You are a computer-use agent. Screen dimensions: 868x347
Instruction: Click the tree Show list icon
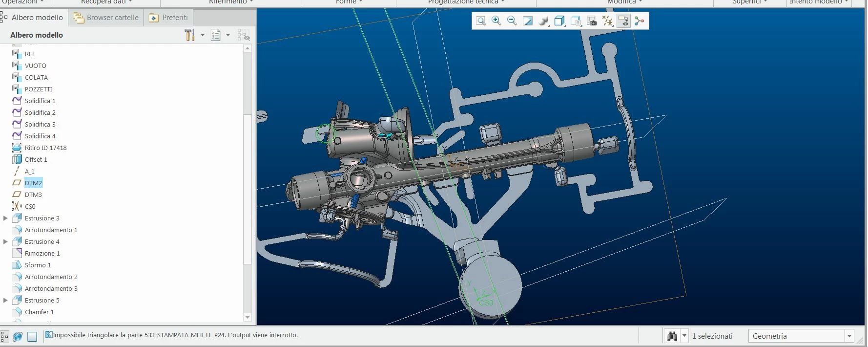pos(215,35)
